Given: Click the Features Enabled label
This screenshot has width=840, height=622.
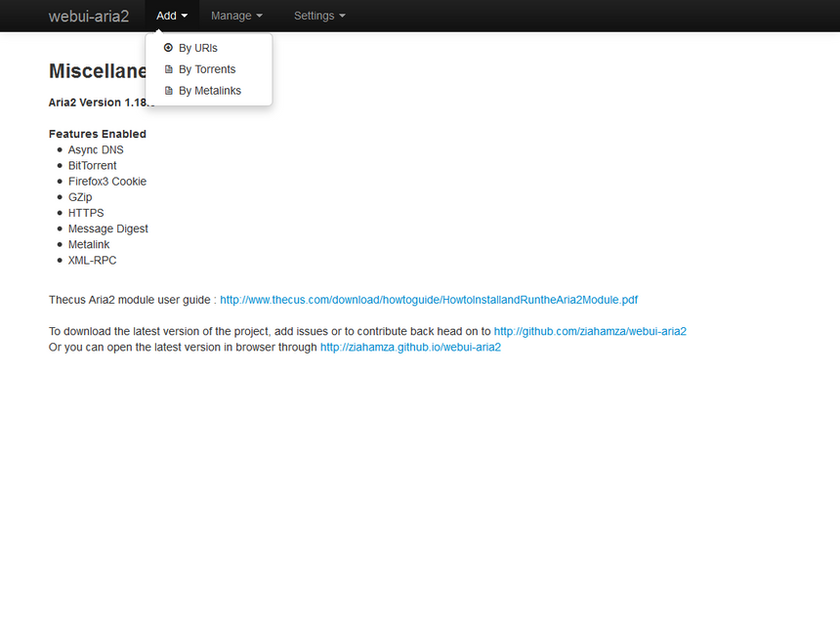Looking at the screenshot, I should [x=98, y=134].
